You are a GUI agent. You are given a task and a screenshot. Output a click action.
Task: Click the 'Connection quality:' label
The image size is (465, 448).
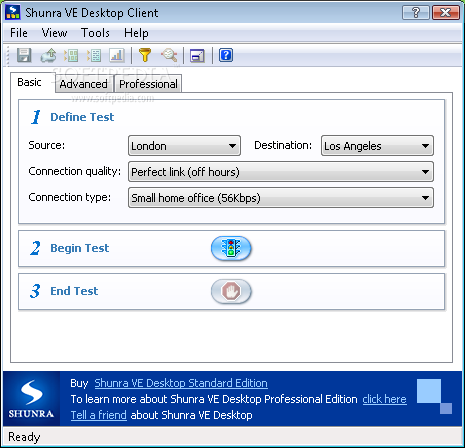pos(75,171)
